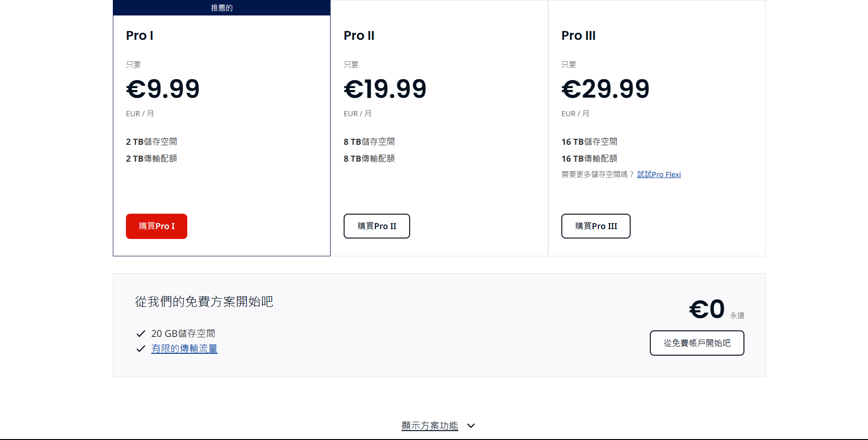Expand 顯示方案功能 plan features text
This screenshot has width=868, height=440.
click(429, 425)
